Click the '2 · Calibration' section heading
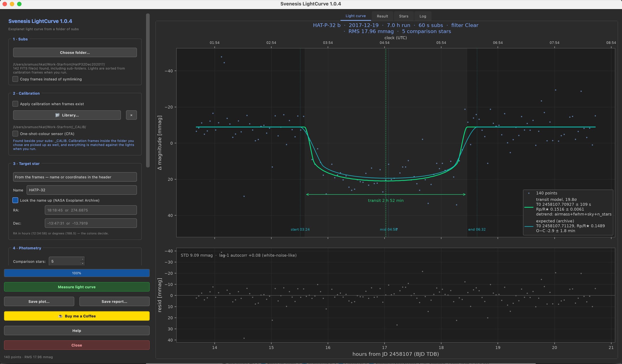Viewport: 622px width, 364px height. pos(26,93)
